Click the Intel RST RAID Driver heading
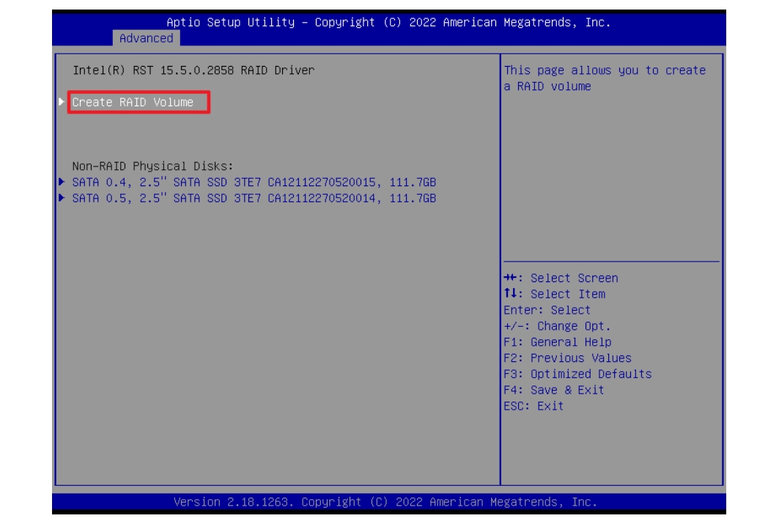Screen dimensions: 779x532 click(193, 70)
